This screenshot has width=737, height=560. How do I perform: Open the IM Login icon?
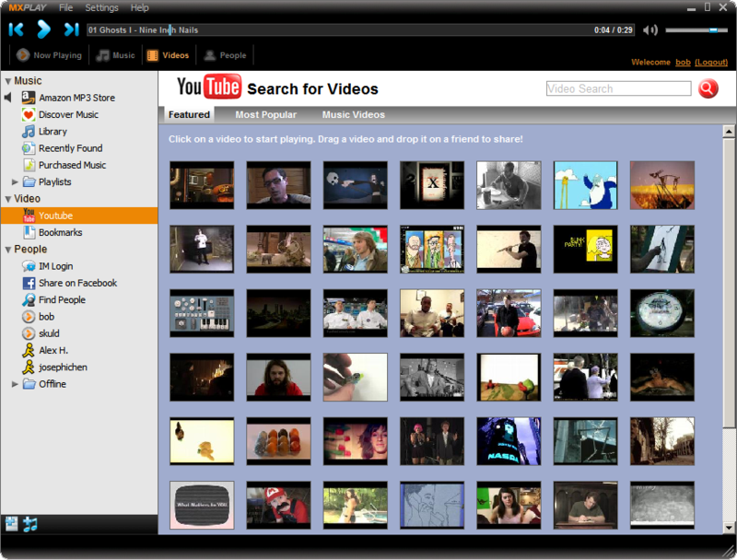(x=29, y=266)
